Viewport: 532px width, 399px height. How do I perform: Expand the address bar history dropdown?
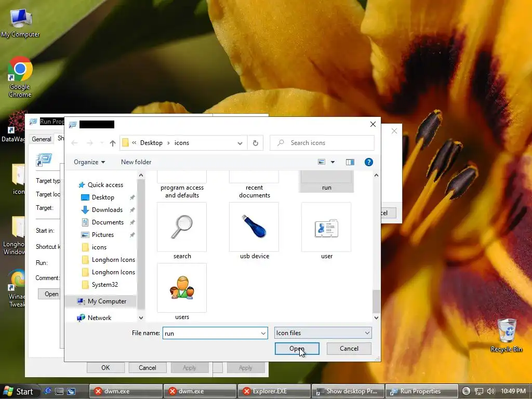coord(240,143)
